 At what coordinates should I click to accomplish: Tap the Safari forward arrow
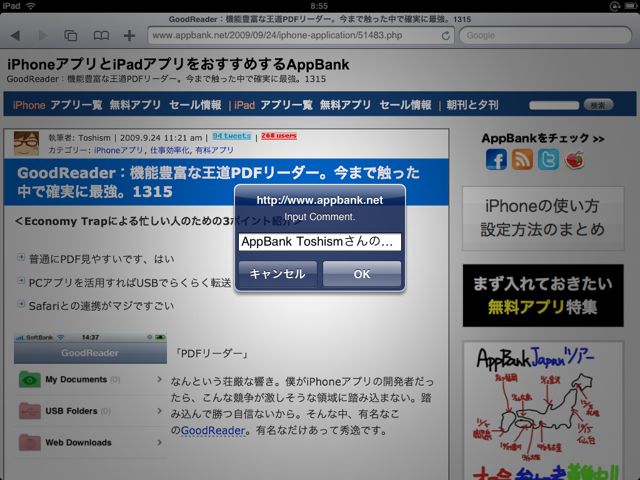click(x=42, y=36)
